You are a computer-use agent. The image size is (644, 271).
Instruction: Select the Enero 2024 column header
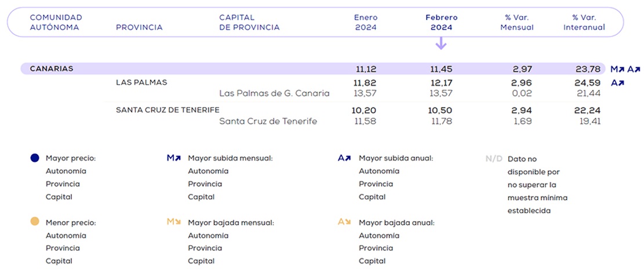[365, 22]
